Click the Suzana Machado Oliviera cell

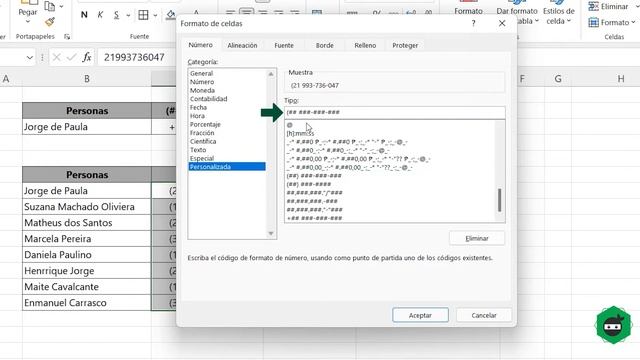tap(87, 207)
